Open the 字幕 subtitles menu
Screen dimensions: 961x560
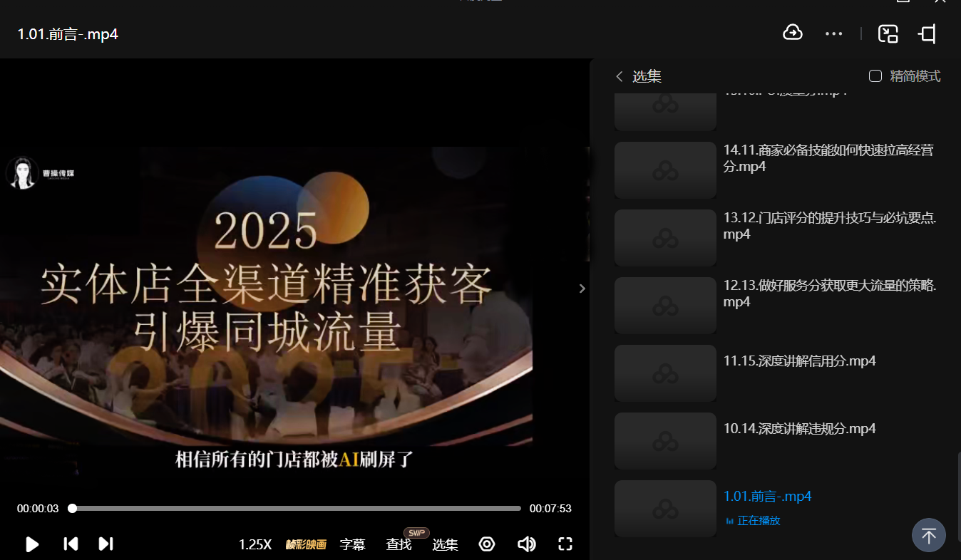[x=352, y=544]
